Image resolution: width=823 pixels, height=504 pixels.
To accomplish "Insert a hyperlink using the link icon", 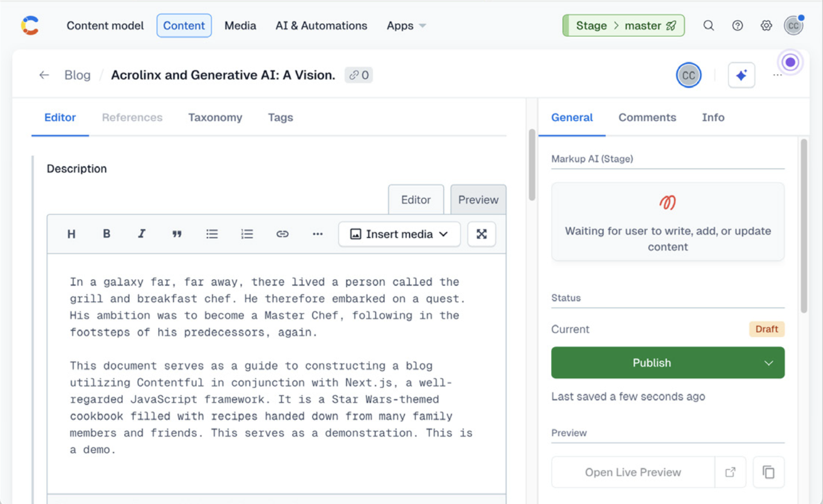I will [282, 234].
